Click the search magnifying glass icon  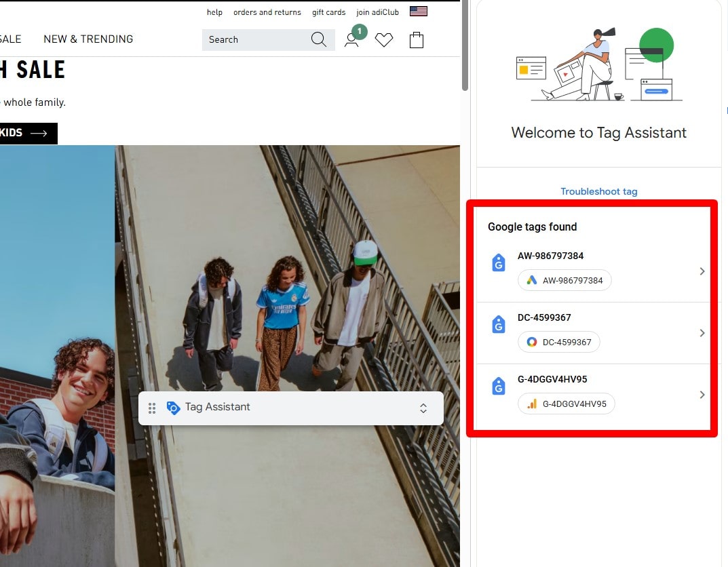tap(318, 39)
